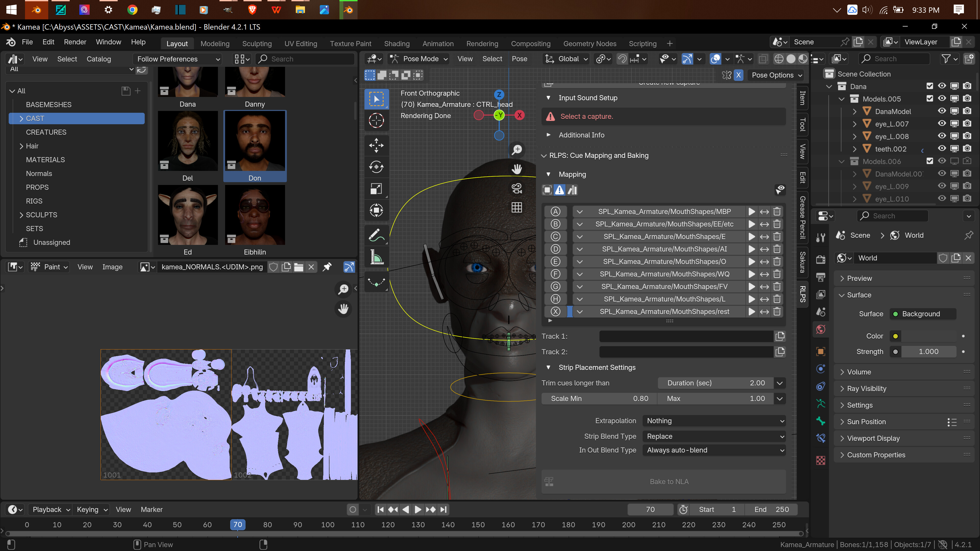
Task: Hide DanaModel in viewport
Action: [941, 111]
